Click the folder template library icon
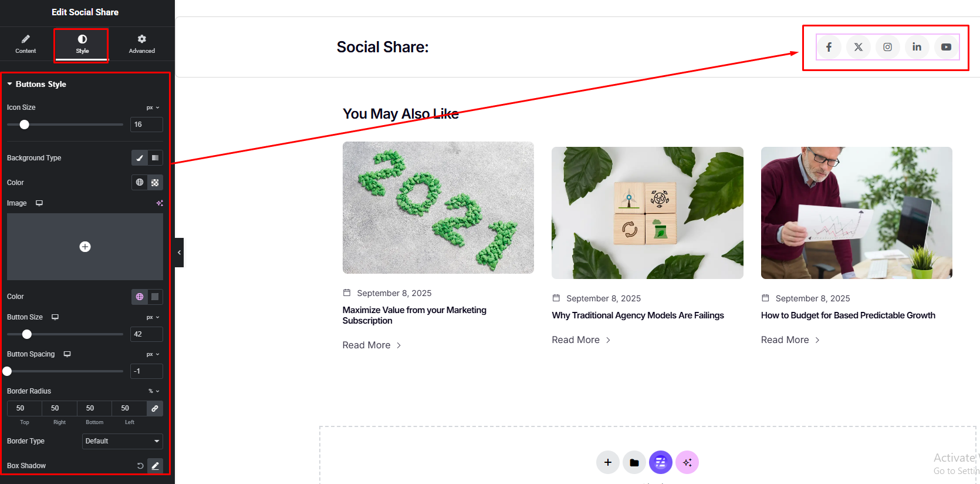The image size is (980, 484). [634, 462]
